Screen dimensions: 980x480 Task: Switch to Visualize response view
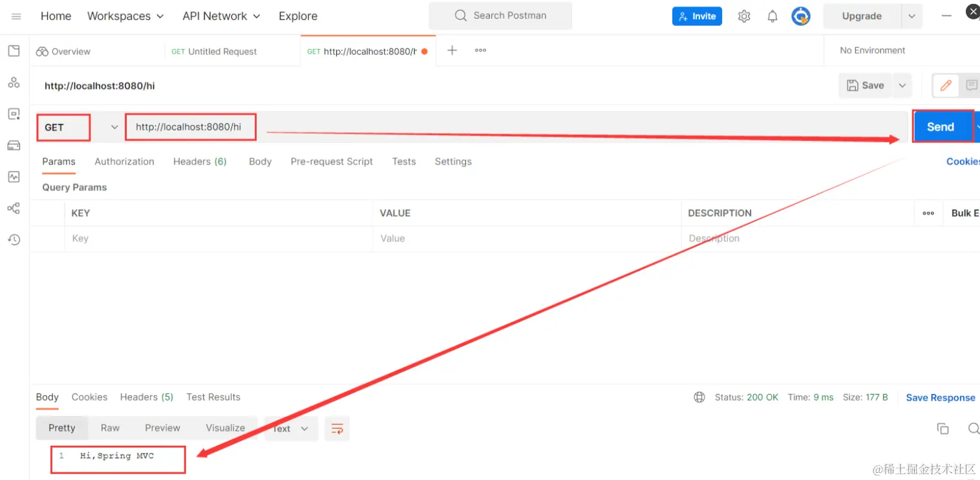(x=225, y=428)
